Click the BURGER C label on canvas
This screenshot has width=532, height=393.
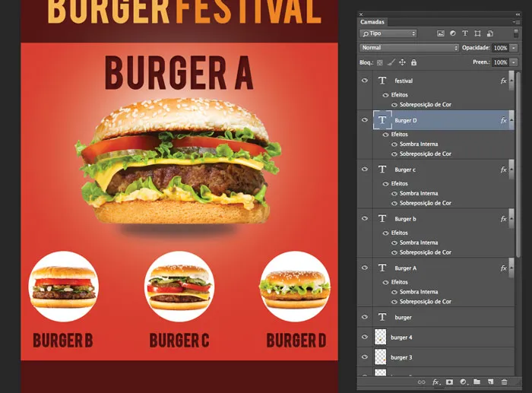179,341
